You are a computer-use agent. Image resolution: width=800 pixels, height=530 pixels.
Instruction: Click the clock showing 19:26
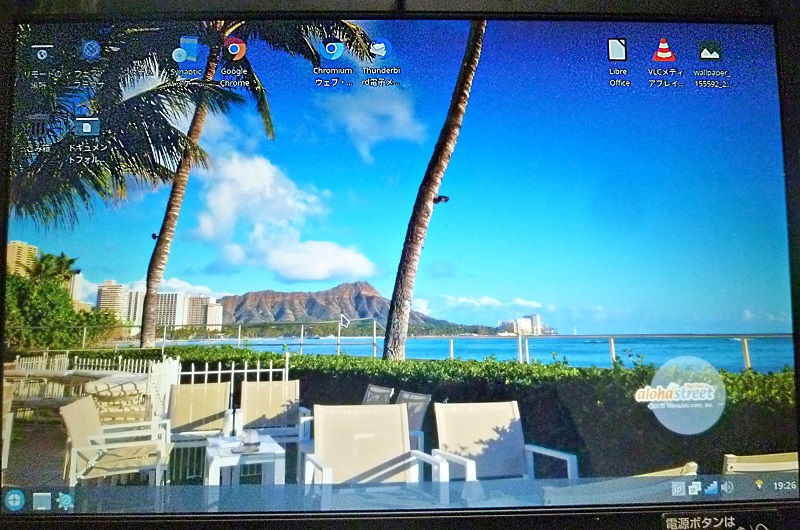784,486
